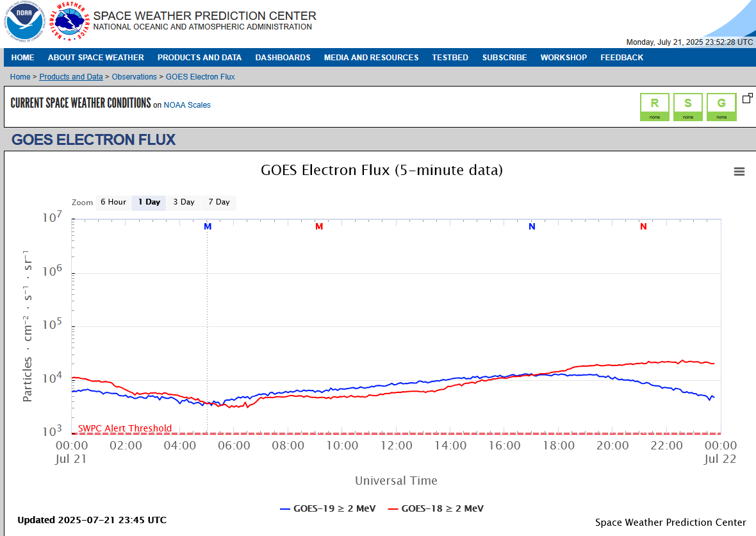Image resolution: width=756 pixels, height=536 pixels.
Task: Click the Updated 2025-07-21 23:45 UTC text
Action: coord(92,520)
